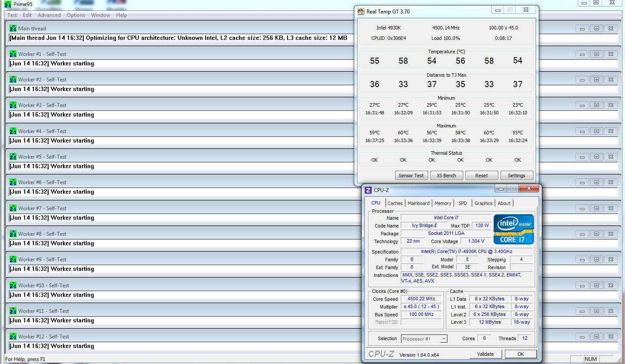Switch to the Mainboard tab in CPU-Z
625x364 pixels.
pyautogui.click(x=419, y=203)
